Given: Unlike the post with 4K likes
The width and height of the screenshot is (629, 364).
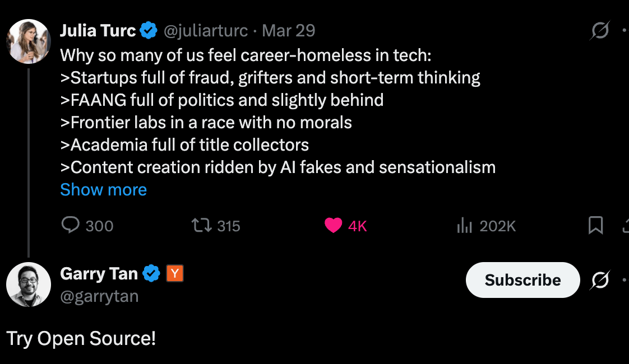Looking at the screenshot, I should [x=334, y=225].
